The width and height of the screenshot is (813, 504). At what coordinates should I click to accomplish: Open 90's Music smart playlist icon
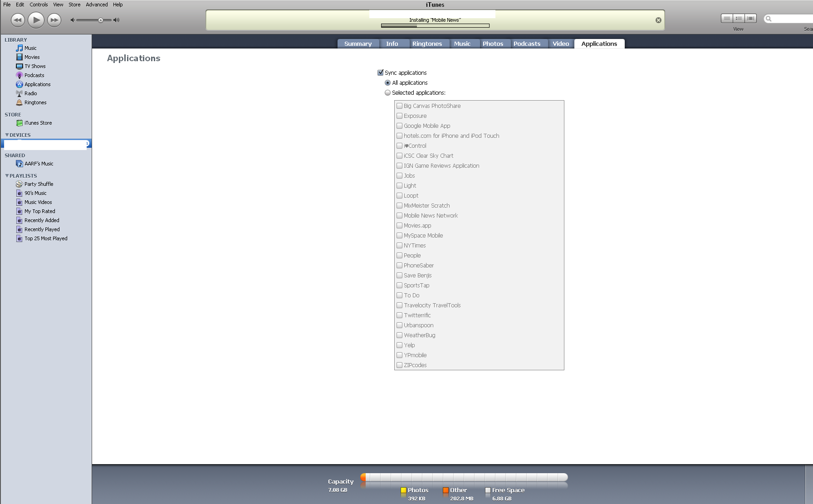coord(19,193)
